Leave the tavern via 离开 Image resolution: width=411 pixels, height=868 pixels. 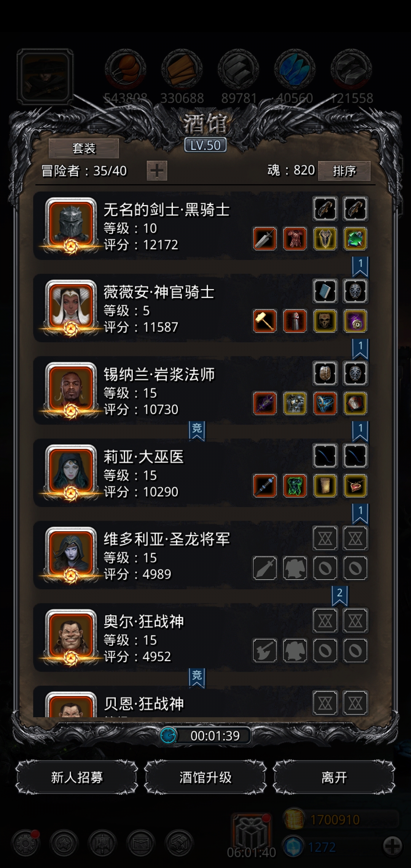click(334, 777)
